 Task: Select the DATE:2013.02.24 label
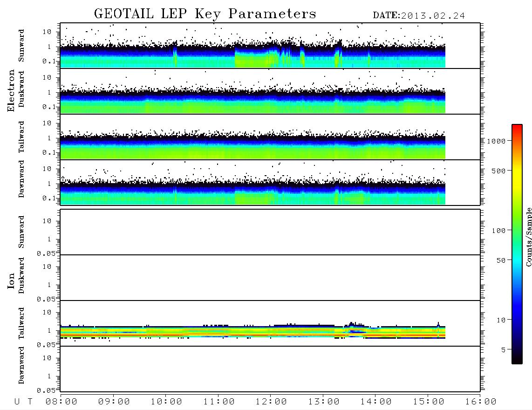419,16
